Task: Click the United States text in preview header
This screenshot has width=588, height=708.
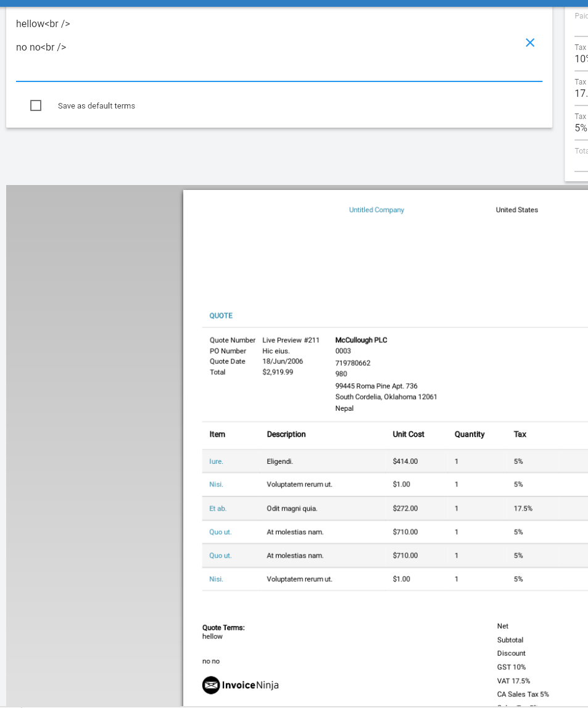Action: (517, 210)
